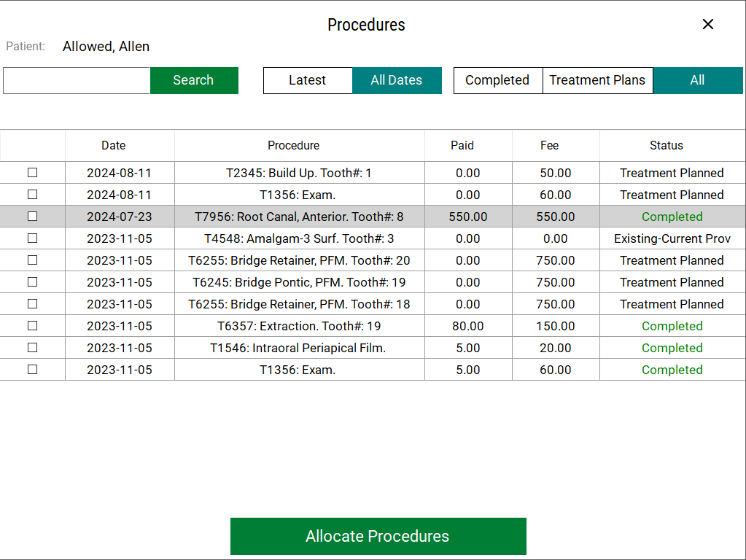This screenshot has height=560, width=746.
Task: Select the All Dates filter
Action: [397, 80]
